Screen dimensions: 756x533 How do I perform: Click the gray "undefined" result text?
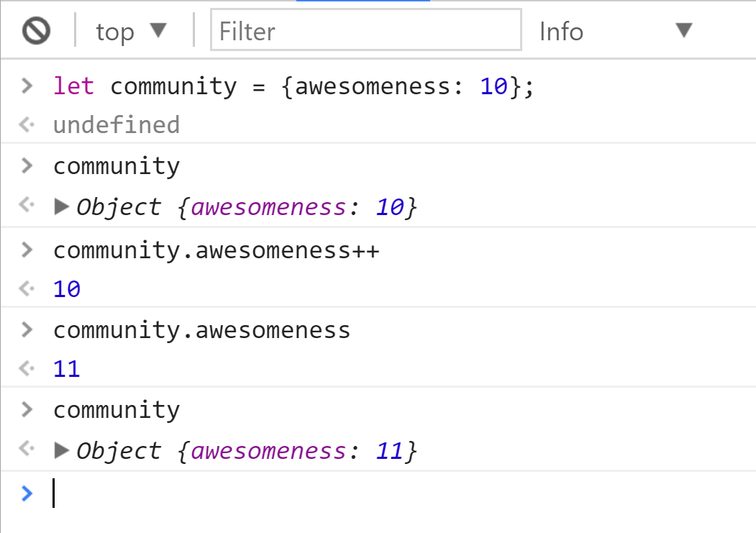click(116, 125)
